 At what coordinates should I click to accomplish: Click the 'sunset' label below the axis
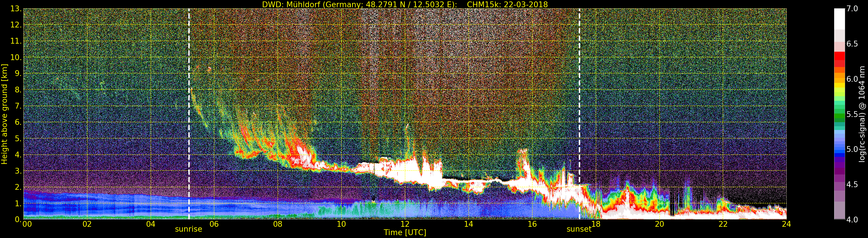[x=579, y=229]
